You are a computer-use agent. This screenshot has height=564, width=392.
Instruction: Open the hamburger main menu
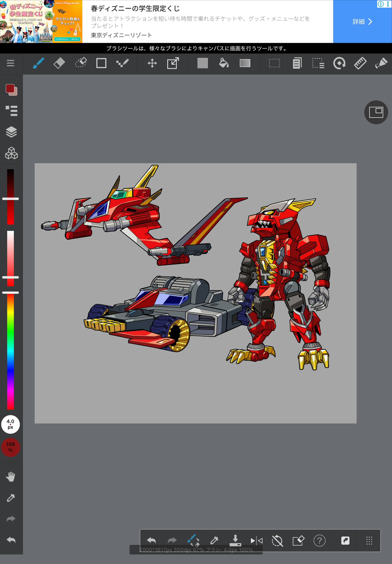pyautogui.click(x=10, y=63)
